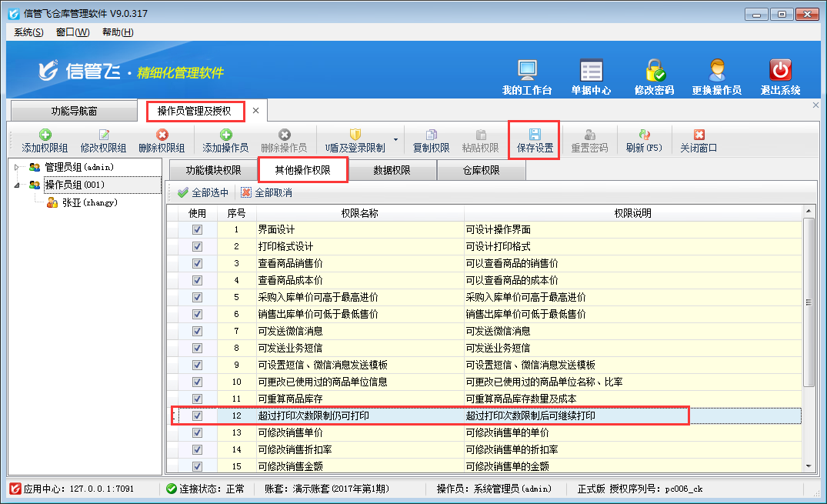827x504 pixels.
Task: Uncheck the 界面设计 permission checkbox
Action: tap(197, 230)
